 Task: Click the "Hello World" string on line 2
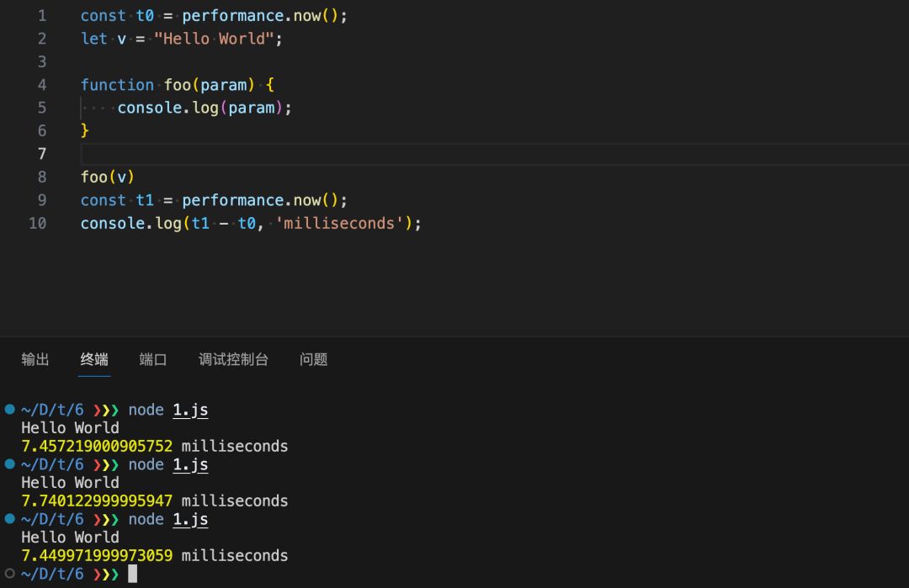tap(214, 39)
